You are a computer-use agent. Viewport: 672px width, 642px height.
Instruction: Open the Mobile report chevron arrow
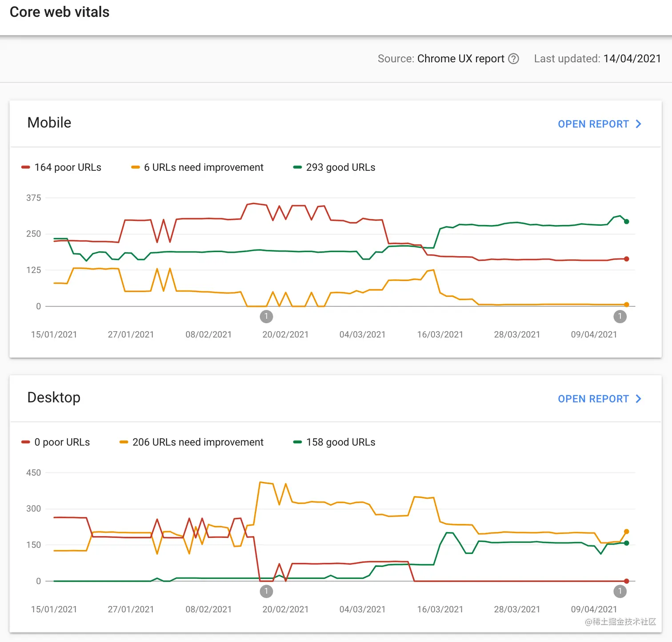tap(639, 124)
